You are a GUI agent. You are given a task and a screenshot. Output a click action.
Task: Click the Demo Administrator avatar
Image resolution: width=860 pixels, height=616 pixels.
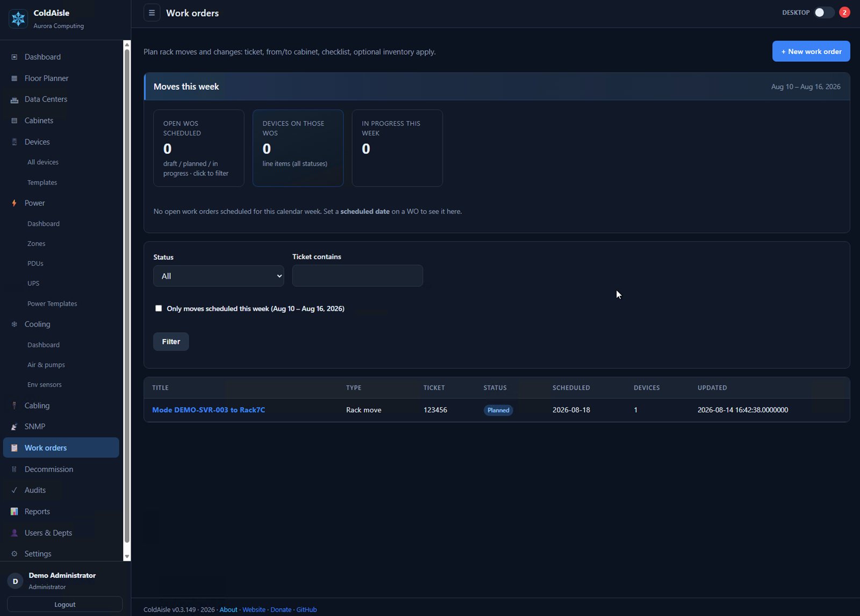(15, 581)
